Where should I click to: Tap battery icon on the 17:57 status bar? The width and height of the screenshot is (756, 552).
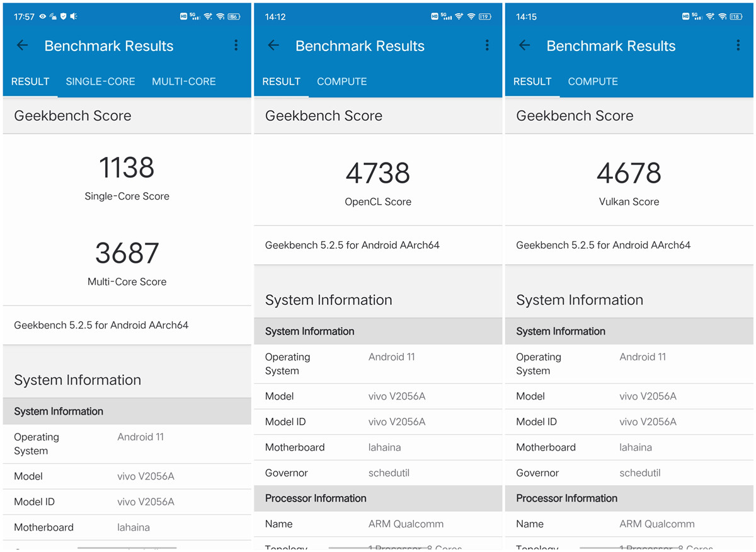234,17
